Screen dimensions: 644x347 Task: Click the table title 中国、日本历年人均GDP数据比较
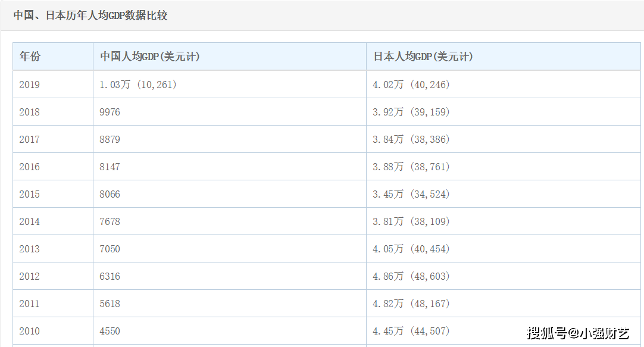click(90, 15)
